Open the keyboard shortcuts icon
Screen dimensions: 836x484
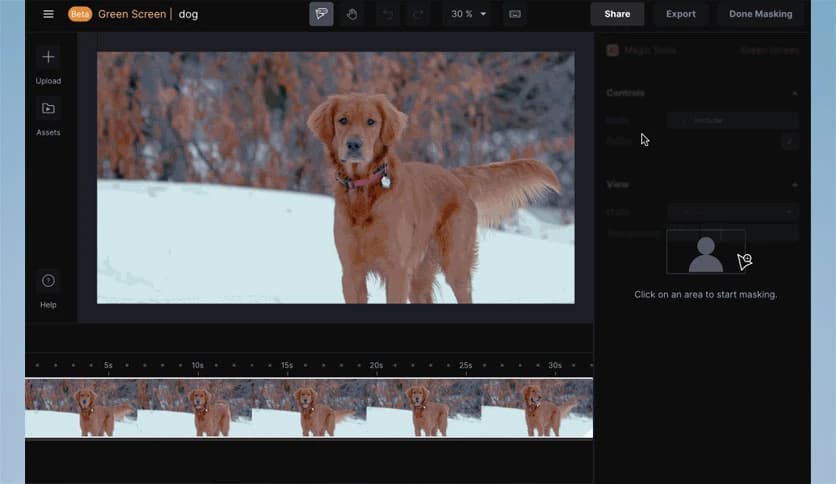click(x=515, y=14)
